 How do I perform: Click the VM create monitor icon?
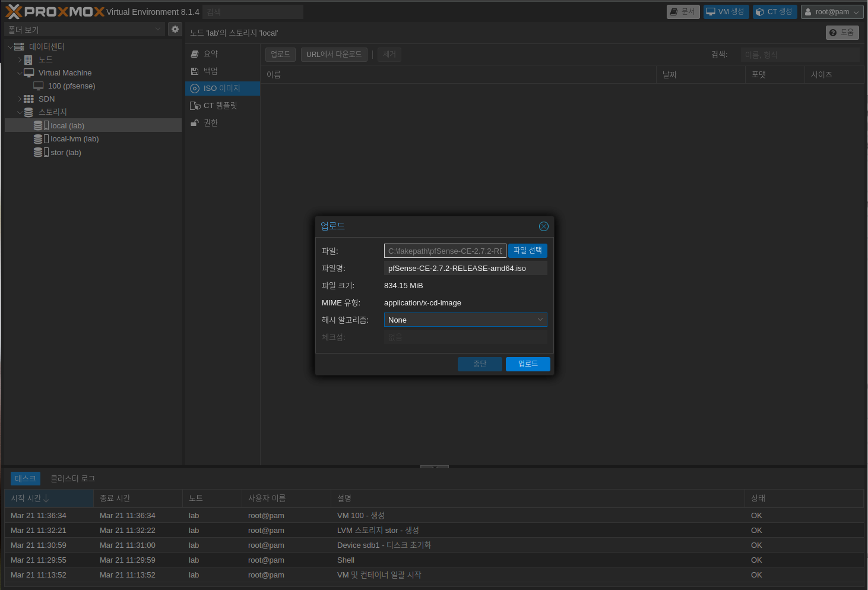click(711, 12)
